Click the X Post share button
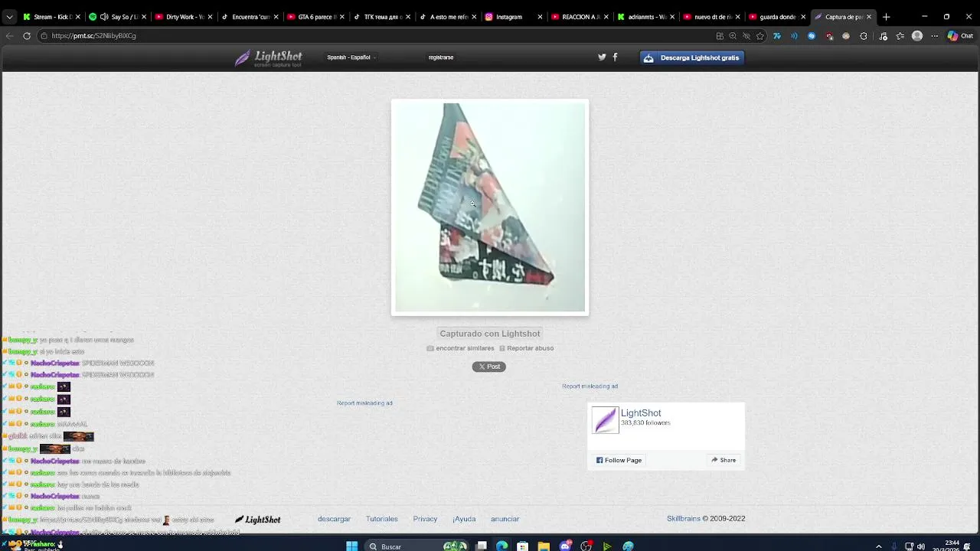Image resolution: width=980 pixels, height=551 pixels. (x=489, y=367)
